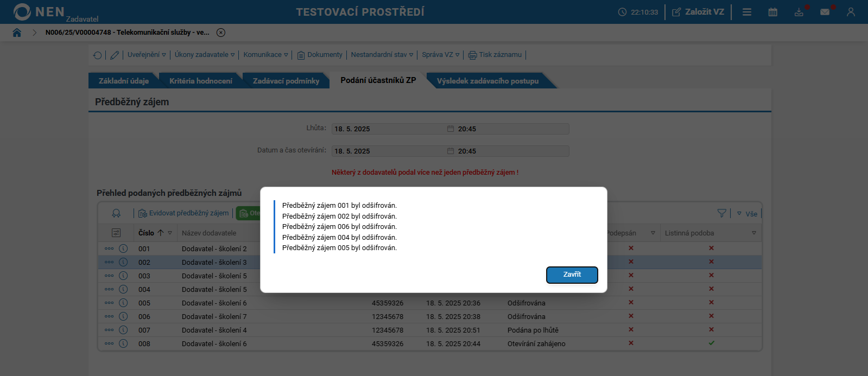Open row 004 actions menu dots
The image size is (868, 376).
(109, 289)
